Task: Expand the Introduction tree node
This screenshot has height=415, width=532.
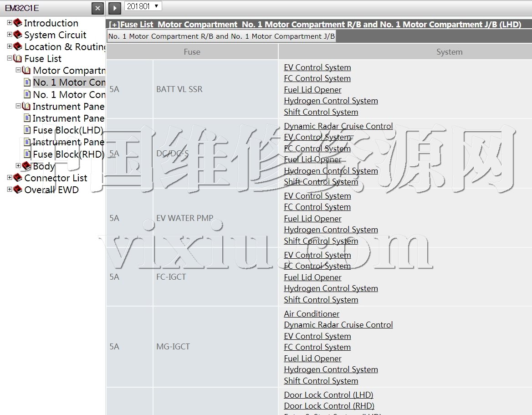Action: click(10, 23)
